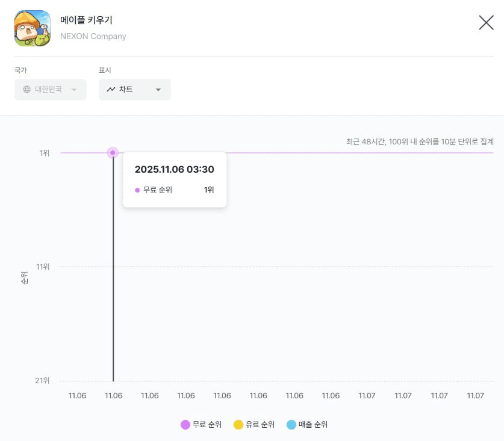
Task: Click the 메이플 키우기 app title
Action: point(86,20)
